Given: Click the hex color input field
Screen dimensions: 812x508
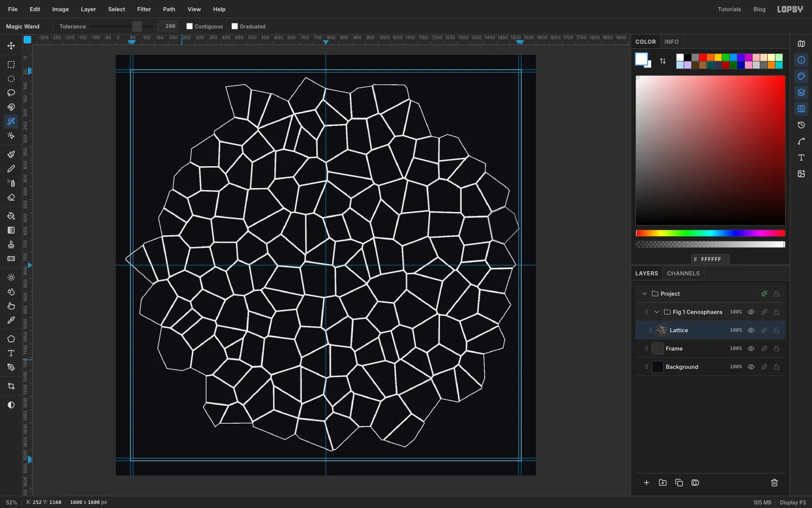Looking at the screenshot, I should point(710,259).
